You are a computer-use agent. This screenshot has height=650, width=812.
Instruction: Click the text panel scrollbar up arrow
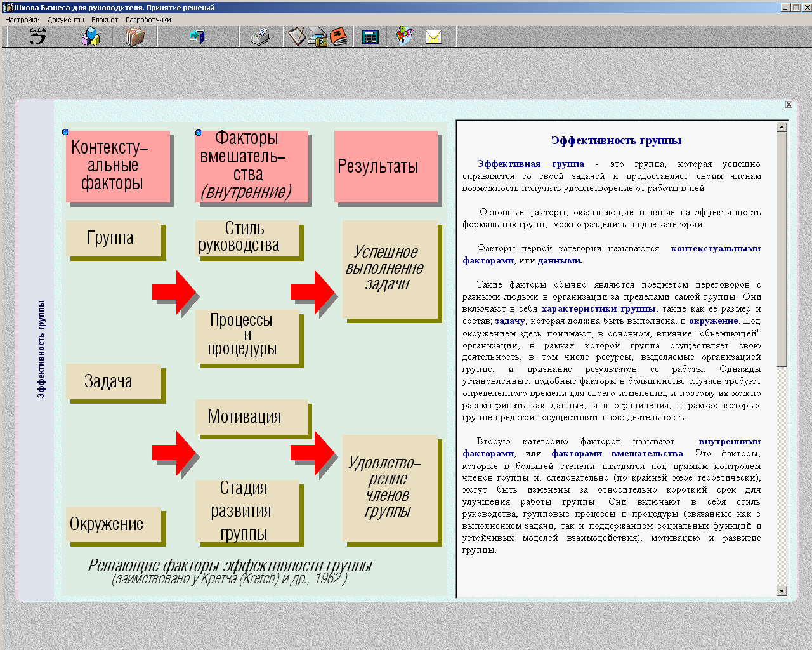pyautogui.click(x=782, y=127)
